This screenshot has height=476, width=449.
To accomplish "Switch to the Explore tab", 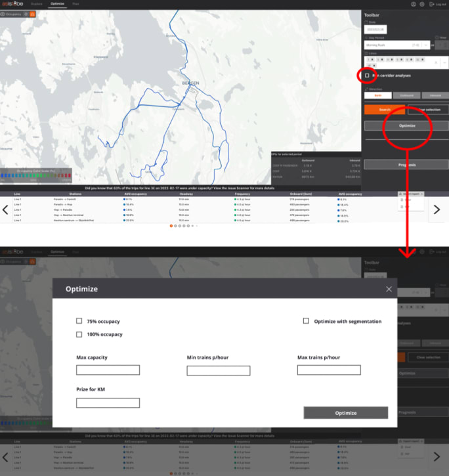I will point(37,4).
